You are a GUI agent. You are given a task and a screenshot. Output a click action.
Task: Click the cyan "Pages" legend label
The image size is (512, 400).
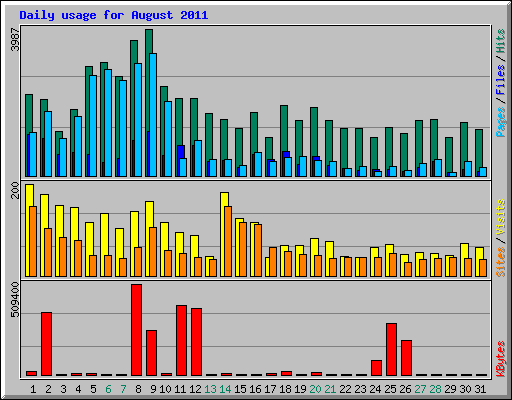pyautogui.click(x=501, y=122)
